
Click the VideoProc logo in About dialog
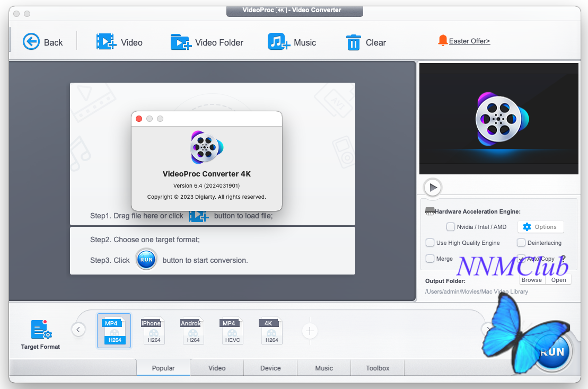pyautogui.click(x=207, y=147)
